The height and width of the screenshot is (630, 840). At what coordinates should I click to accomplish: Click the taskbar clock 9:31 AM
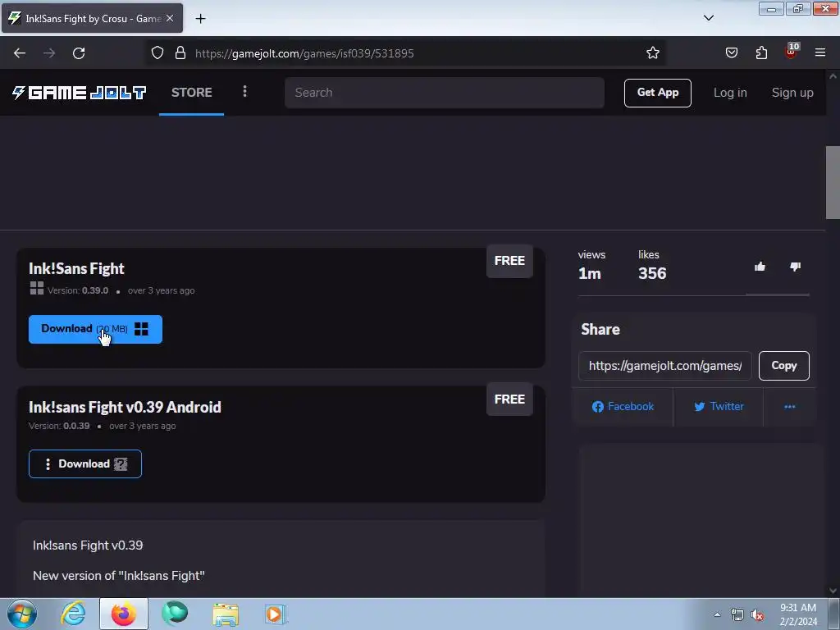(798, 614)
